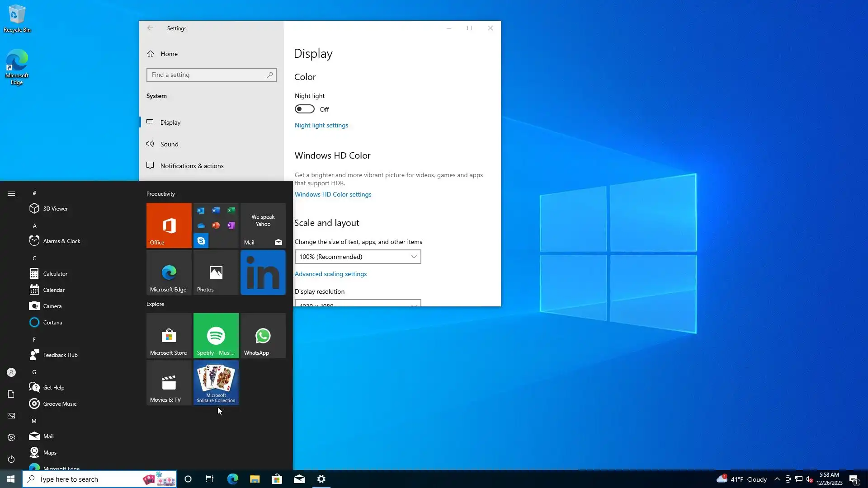Open the text scaling 100% dropdown

[358, 257]
